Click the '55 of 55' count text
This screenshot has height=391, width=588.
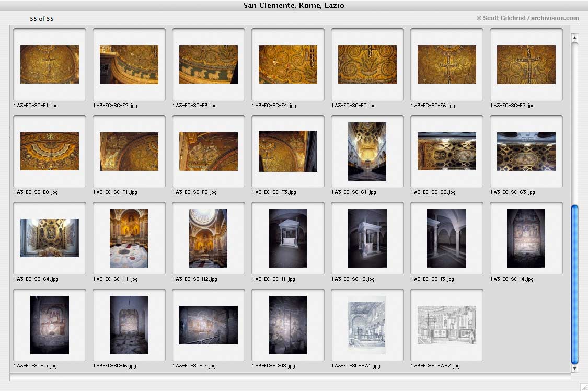coord(42,19)
